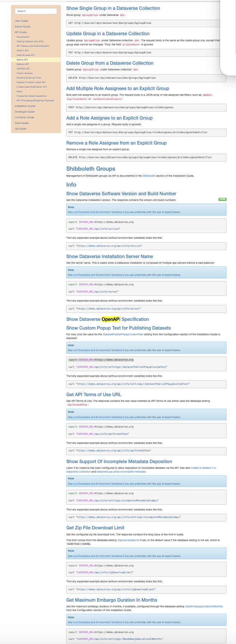Open the dataverse.api.allow-incomplete-metadata link
Viewport: 236px width, 644px height.
(121, 471)
